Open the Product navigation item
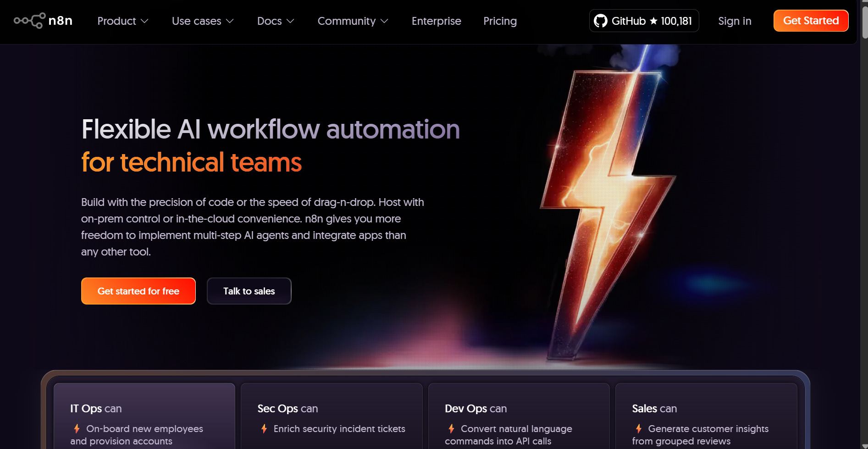Screen dimensions: 868x449 click(x=123, y=21)
